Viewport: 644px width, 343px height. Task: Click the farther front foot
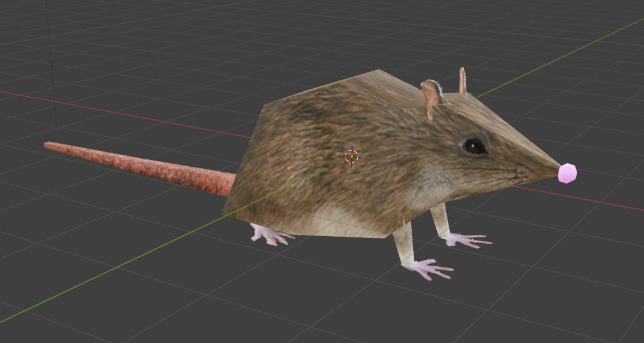pos(466,240)
